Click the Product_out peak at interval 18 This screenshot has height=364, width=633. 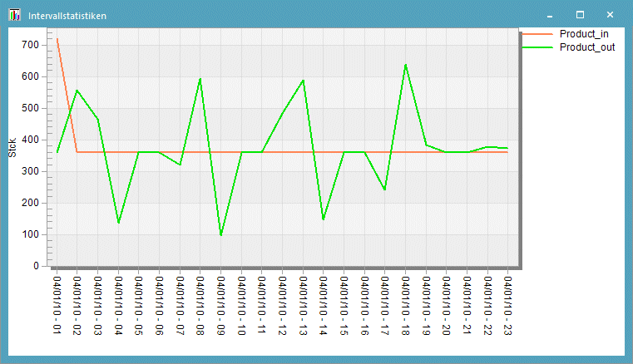click(405, 65)
